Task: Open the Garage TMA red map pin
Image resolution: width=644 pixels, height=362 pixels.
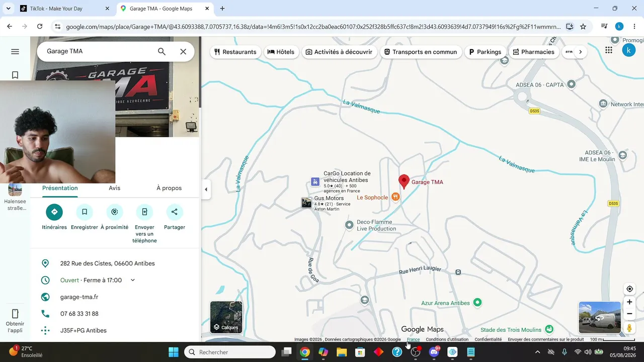Action: point(404,182)
